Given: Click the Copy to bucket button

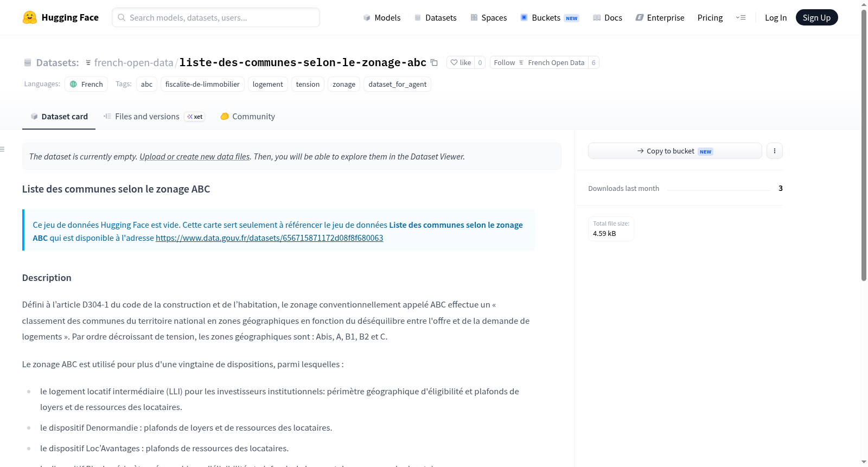Looking at the screenshot, I should pyautogui.click(x=675, y=151).
